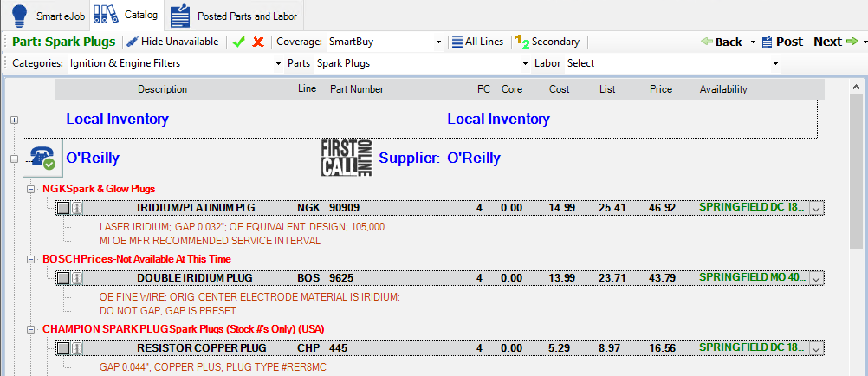
Task: Collapse the O'Reilly supplier section
Action: 14,159
